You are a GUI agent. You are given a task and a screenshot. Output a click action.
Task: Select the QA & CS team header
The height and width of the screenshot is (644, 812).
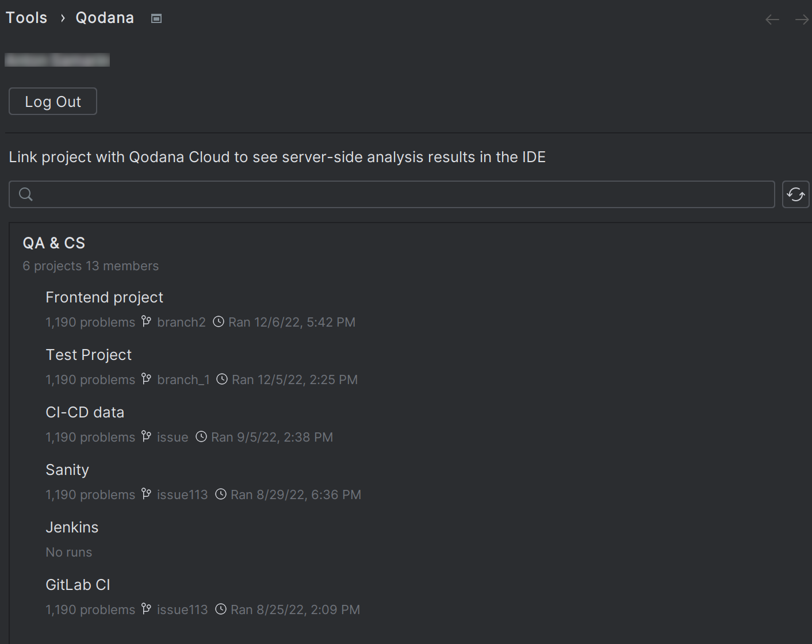click(x=53, y=243)
